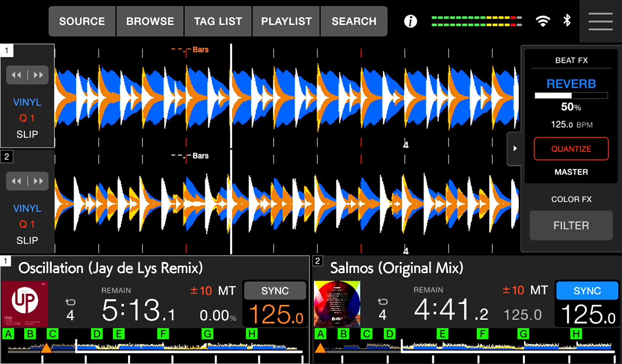The width and height of the screenshot is (622, 364).
Task: Tap the Wi-Fi status icon
Action: (543, 21)
